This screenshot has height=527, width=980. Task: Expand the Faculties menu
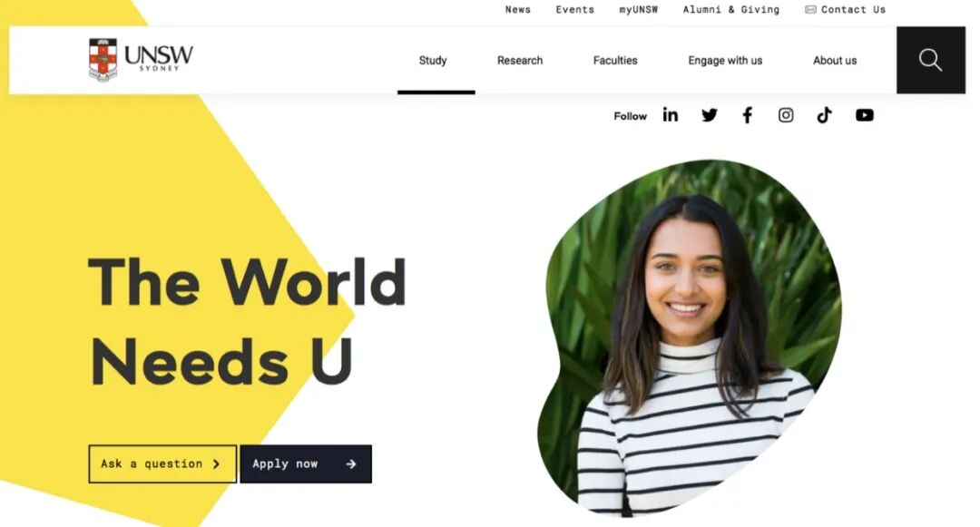point(615,61)
